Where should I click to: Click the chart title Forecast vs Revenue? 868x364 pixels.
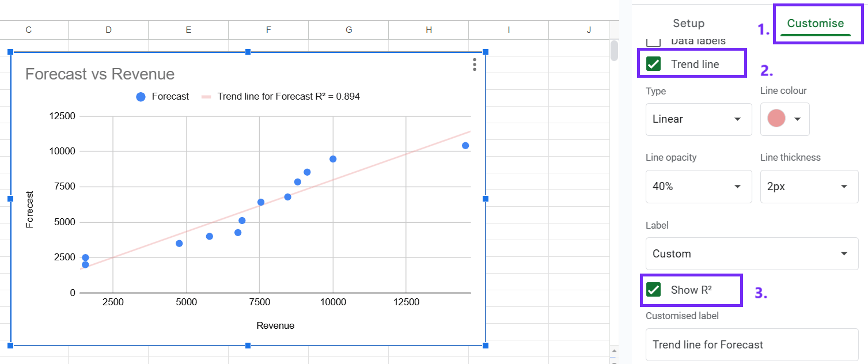click(x=99, y=74)
